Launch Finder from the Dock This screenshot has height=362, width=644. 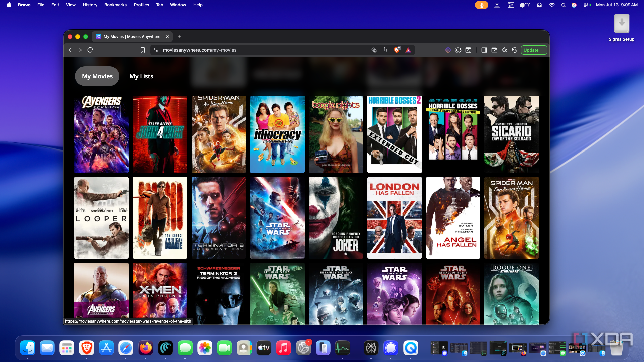click(x=28, y=348)
